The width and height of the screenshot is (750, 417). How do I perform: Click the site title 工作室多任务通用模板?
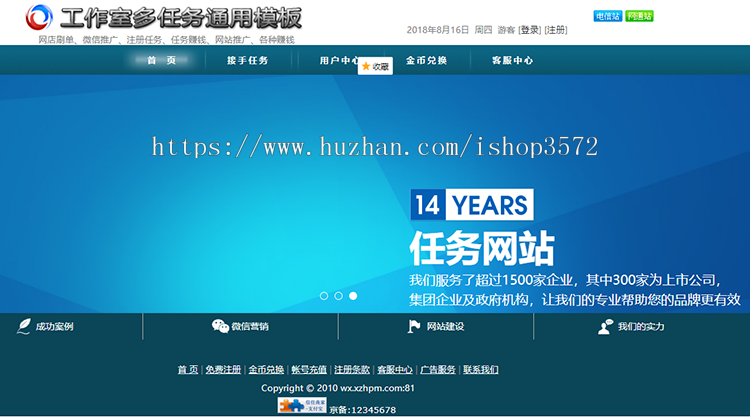point(181,18)
